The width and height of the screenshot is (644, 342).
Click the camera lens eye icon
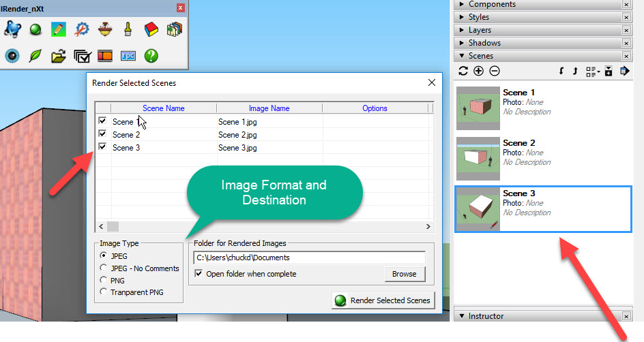click(12, 56)
